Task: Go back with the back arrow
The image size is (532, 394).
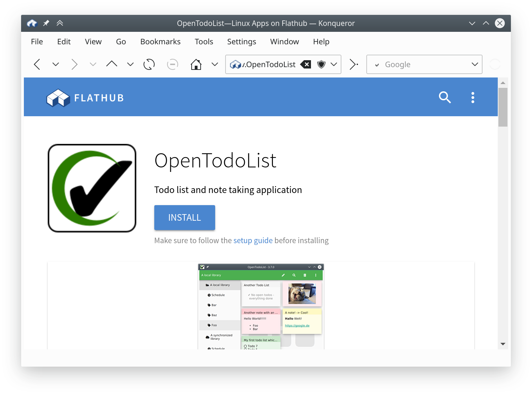Action: [37, 64]
